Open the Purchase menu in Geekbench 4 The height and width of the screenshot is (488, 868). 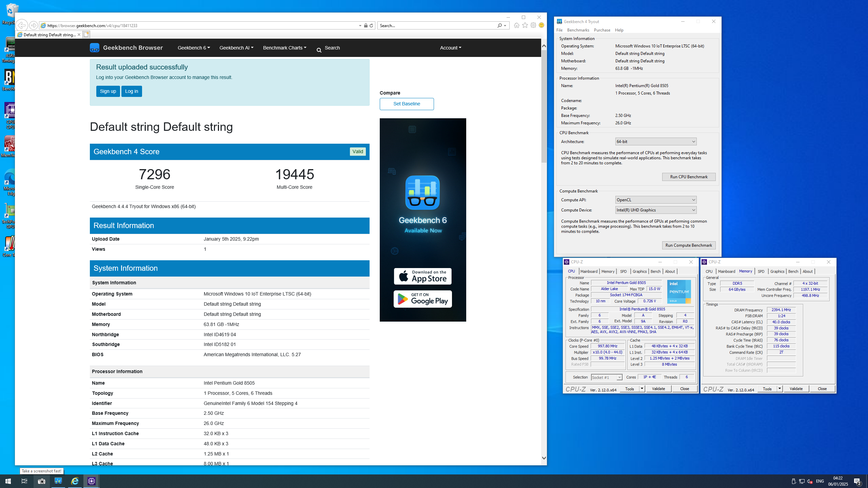602,30
